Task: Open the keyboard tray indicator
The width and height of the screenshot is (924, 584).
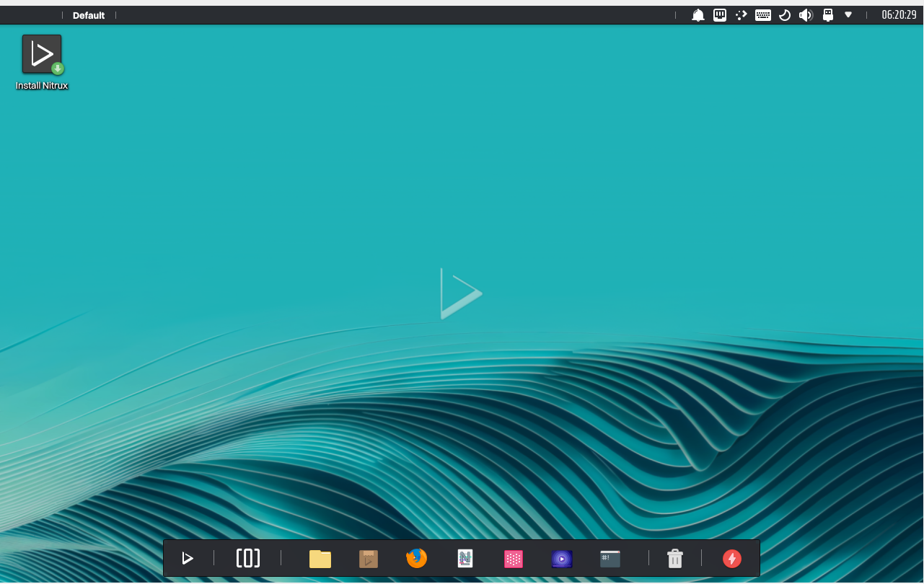Action: (x=763, y=15)
